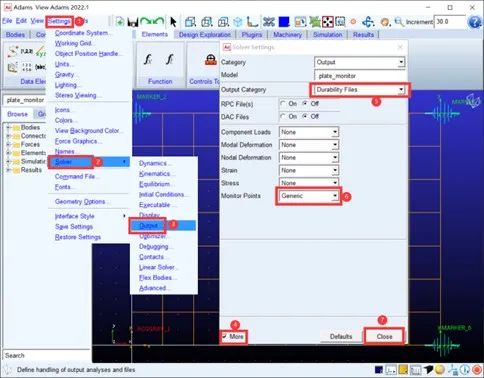Click the black arrow icon in status bar
The image size is (484, 378).
tap(428, 370)
